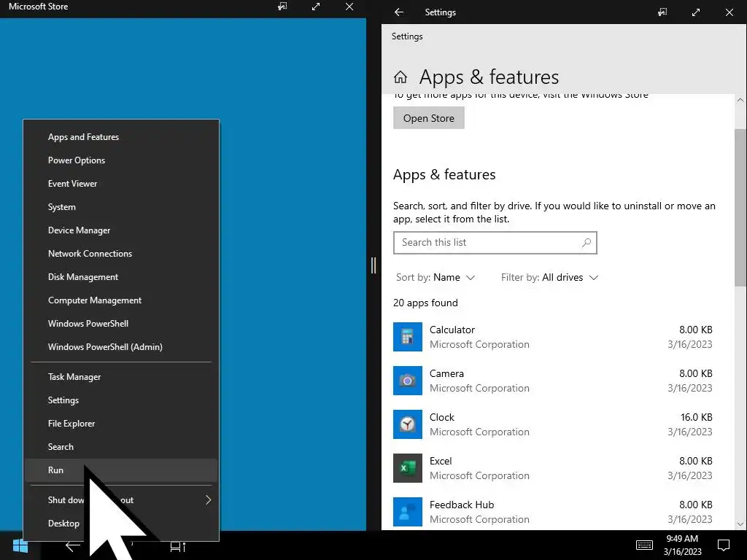Close the Microsoft Store window
The width and height of the screenshot is (747, 560).
click(x=349, y=7)
